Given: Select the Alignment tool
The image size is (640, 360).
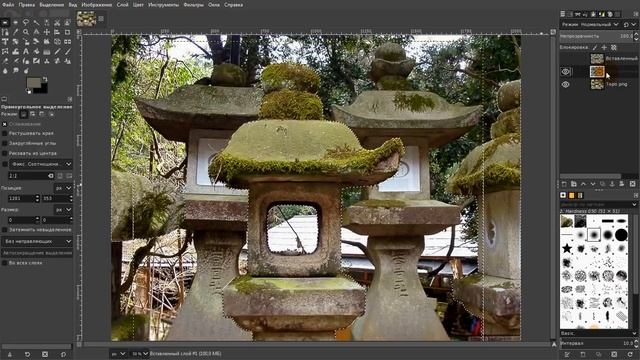Looking at the screenshot, I should [57, 32].
